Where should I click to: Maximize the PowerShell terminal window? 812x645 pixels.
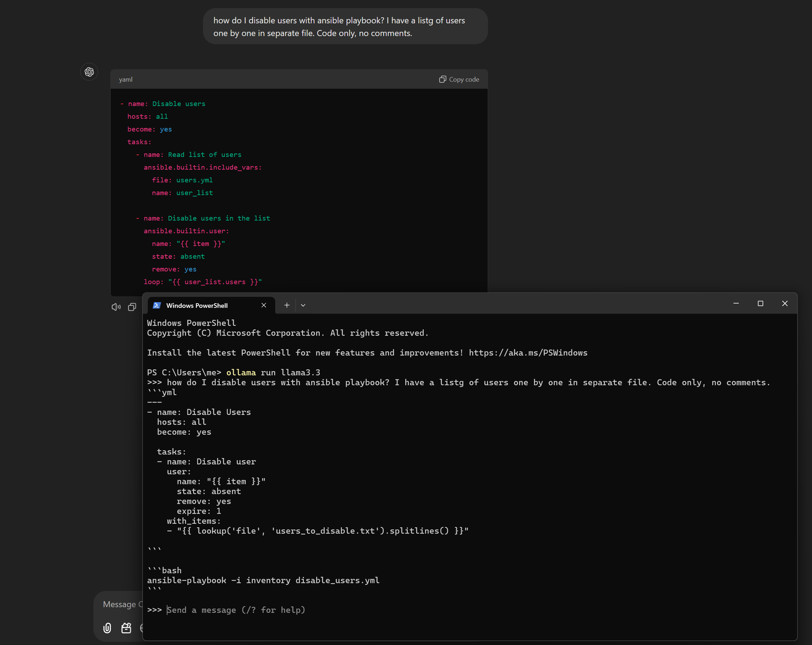(x=760, y=303)
